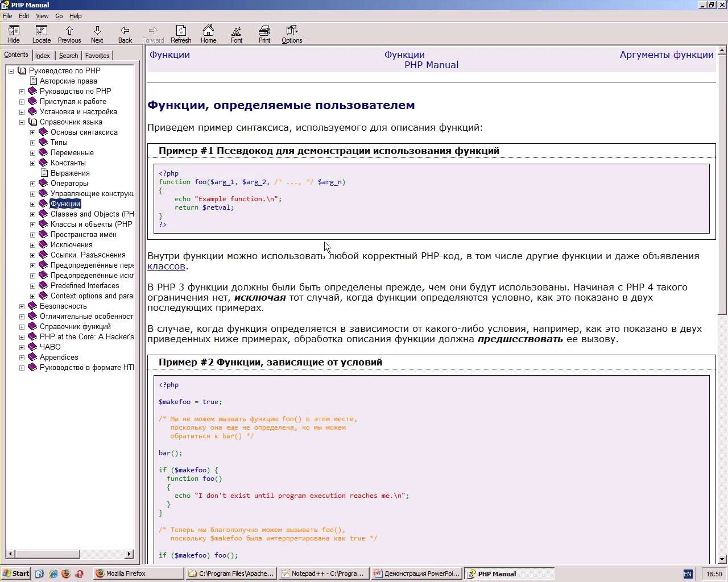Viewport: 728px width, 582px height.
Task: Click Firefox quick launch icon in taskbar
Action: click(66, 573)
